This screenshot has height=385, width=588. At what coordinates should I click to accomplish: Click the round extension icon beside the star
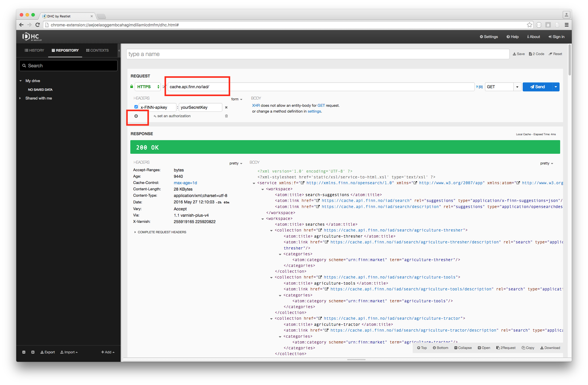(539, 25)
